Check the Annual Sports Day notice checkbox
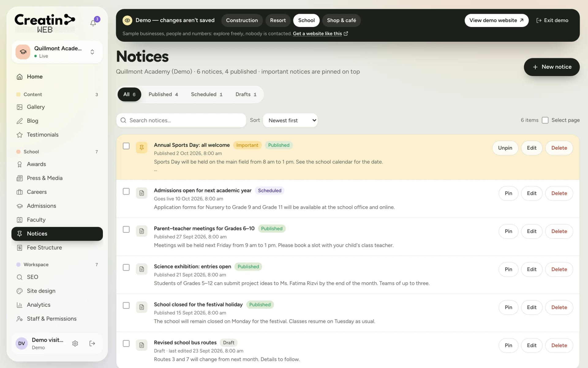The width and height of the screenshot is (588, 368). pos(126,146)
